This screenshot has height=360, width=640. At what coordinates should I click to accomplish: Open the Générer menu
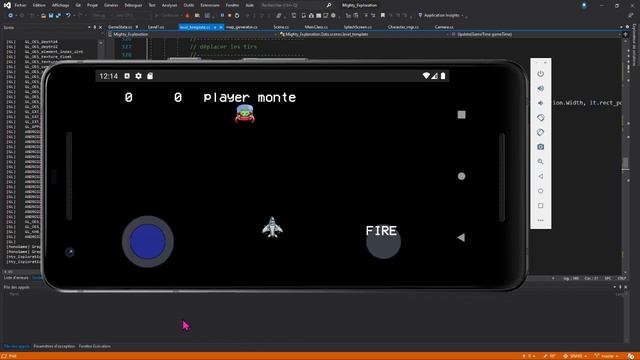point(111,5)
